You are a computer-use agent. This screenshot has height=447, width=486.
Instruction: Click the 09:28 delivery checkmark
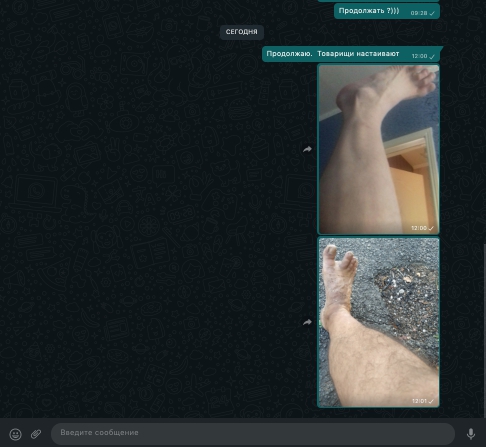pyautogui.click(x=432, y=13)
